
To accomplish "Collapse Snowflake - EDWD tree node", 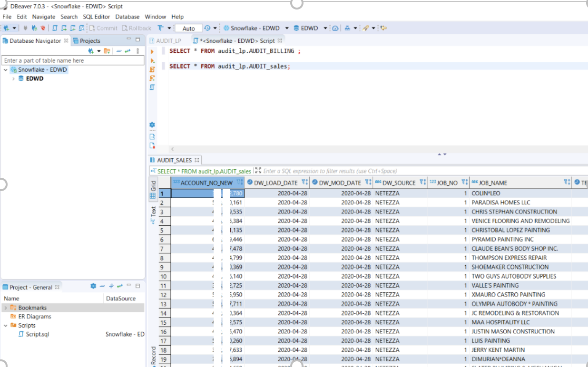I will click(x=5, y=69).
